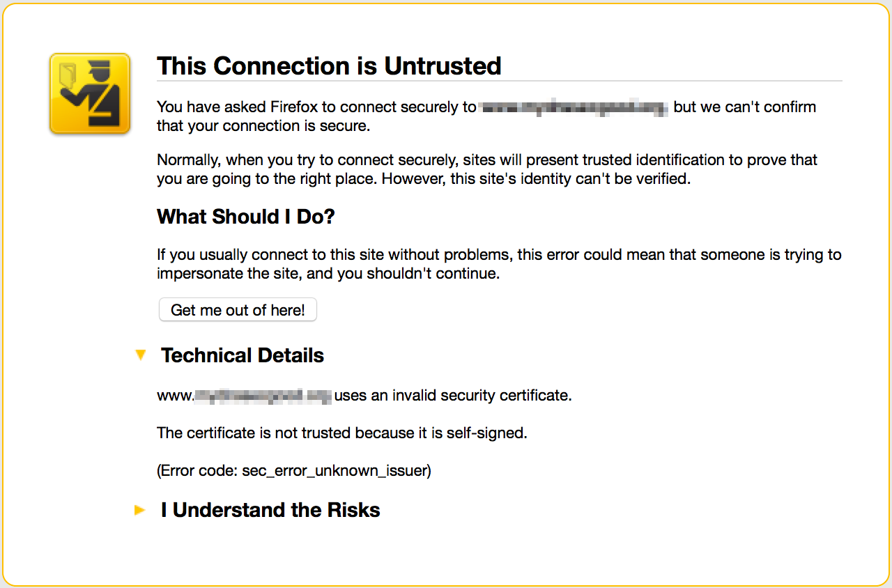The height and width of the screenshot is (588, 892).
Task: Click "uses an invalid security certificate" text
Action: click(453, 396)
